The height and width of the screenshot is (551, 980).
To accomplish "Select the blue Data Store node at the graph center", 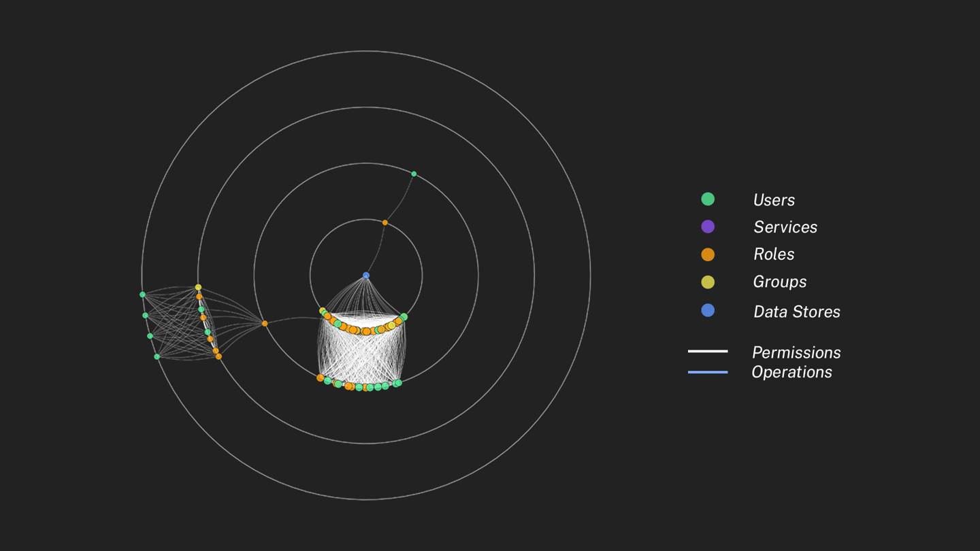I will (366, 274).
